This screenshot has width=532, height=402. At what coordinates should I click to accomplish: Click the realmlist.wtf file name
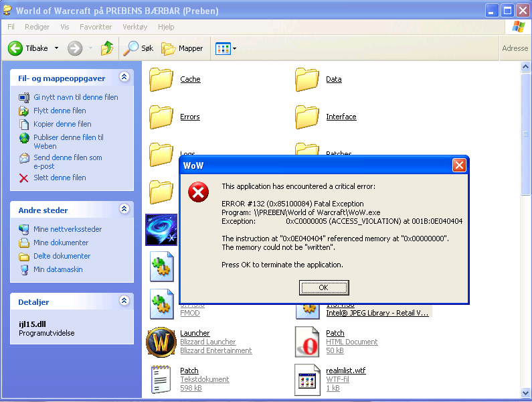click(346, 371)
